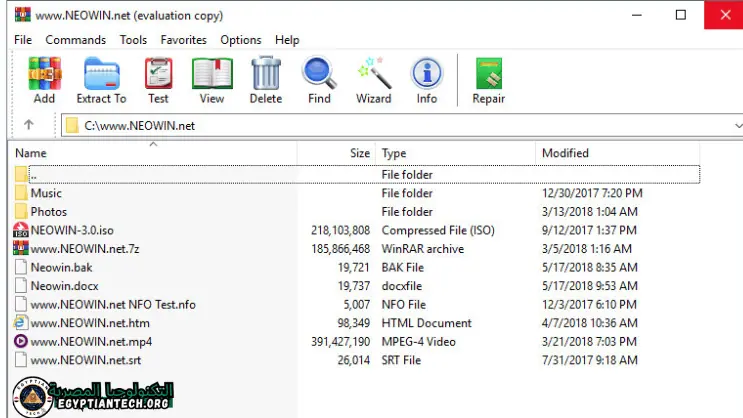Sort by the Size column header
743x418 pixels.
(336, 153)
